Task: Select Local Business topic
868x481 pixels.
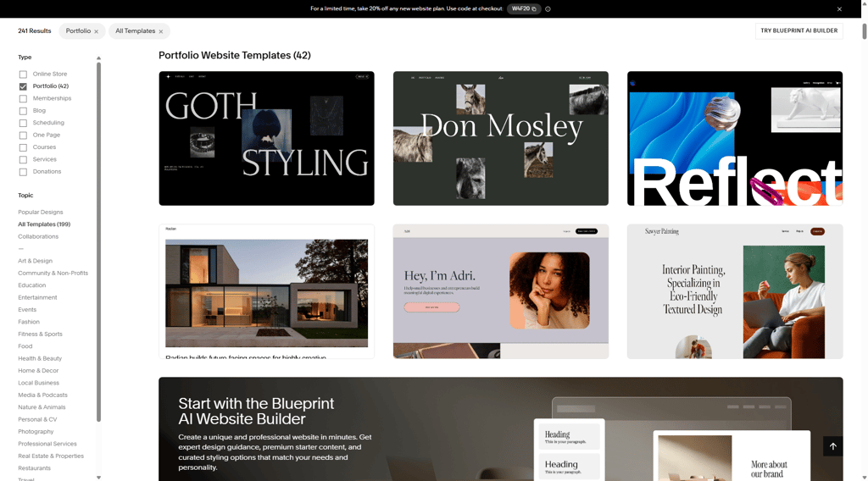Action: (38, 383)
